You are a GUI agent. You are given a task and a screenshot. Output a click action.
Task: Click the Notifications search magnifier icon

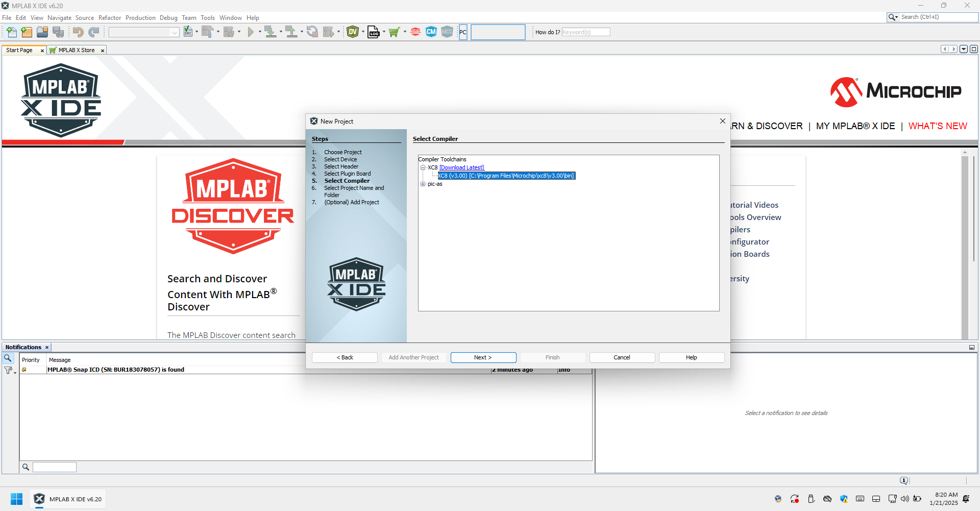8,358
